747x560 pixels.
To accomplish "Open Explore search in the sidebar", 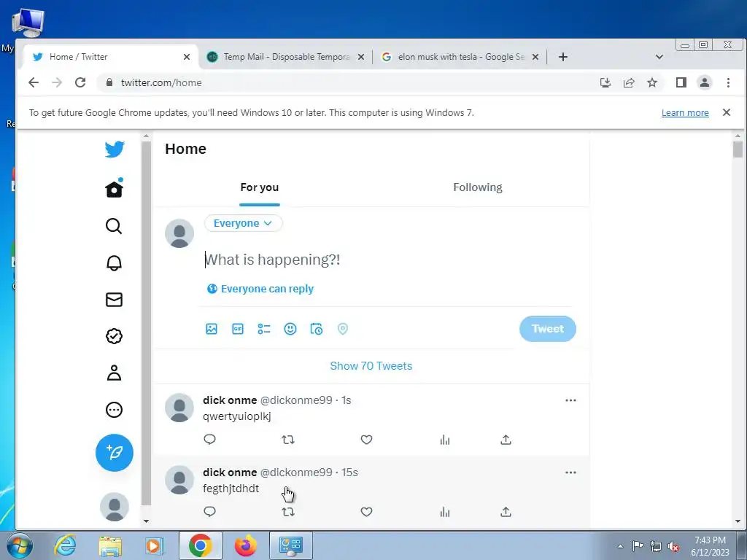I will (114, 226).
